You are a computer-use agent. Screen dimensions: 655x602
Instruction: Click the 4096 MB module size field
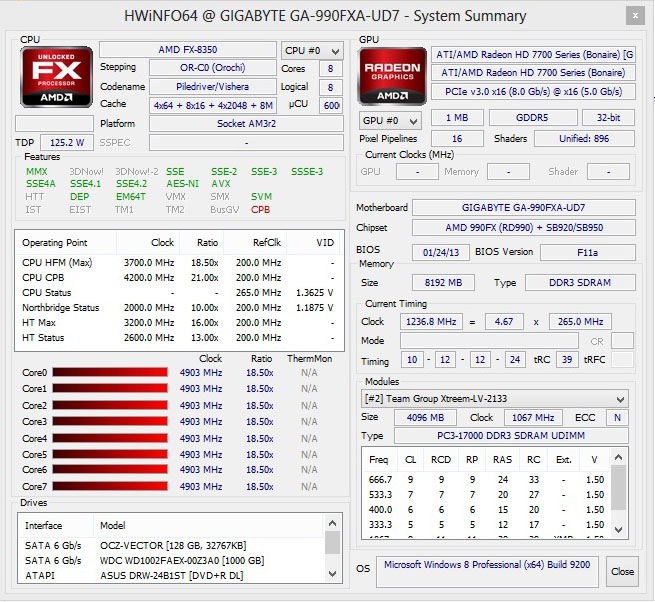click(425, 417)
